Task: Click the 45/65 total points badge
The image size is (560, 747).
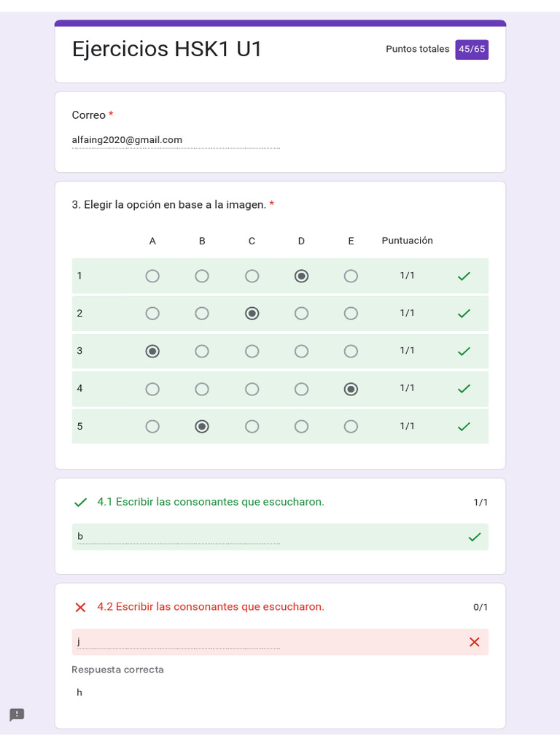Action: [x=472, y=49]
